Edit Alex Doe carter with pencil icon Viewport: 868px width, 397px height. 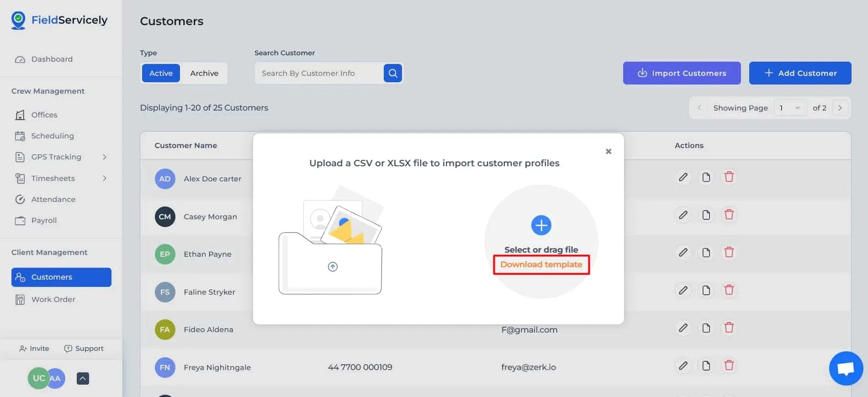point(683,177)
